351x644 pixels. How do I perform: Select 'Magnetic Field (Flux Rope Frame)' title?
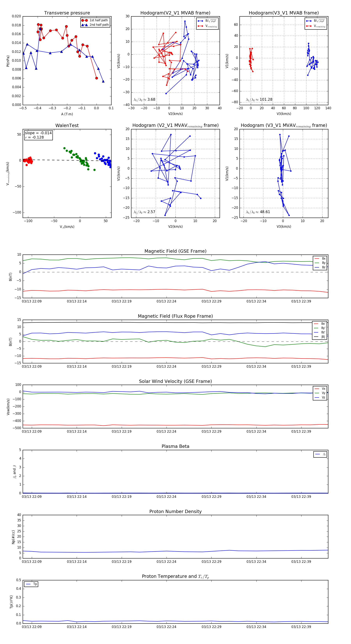[175, 316]
